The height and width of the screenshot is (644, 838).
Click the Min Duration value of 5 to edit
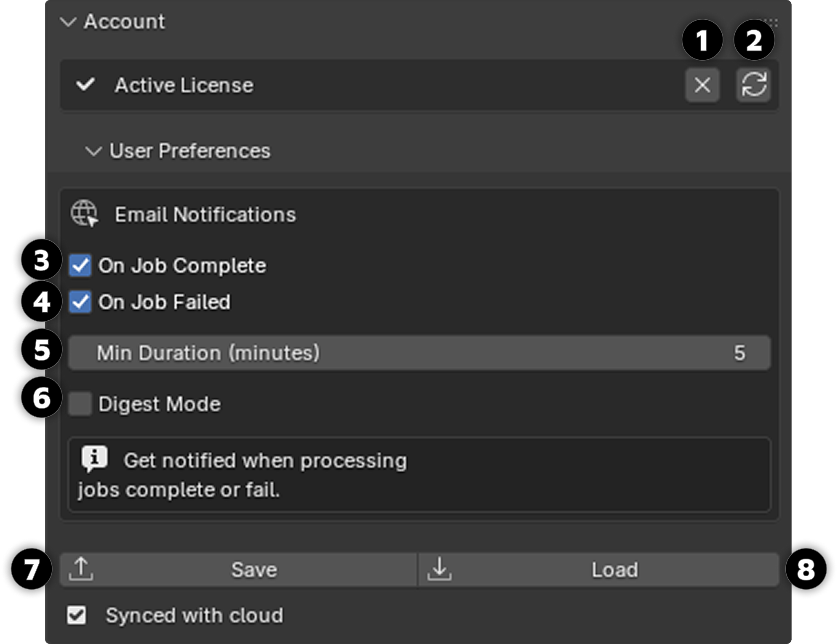pyautogui.click(x=740, y=354)
